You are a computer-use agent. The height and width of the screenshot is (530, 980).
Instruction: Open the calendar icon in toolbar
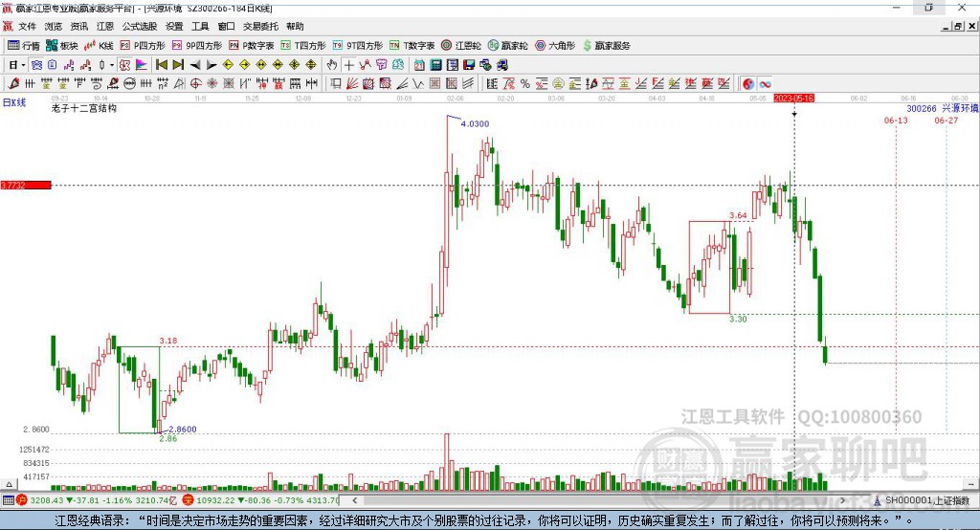coord(419,65)
